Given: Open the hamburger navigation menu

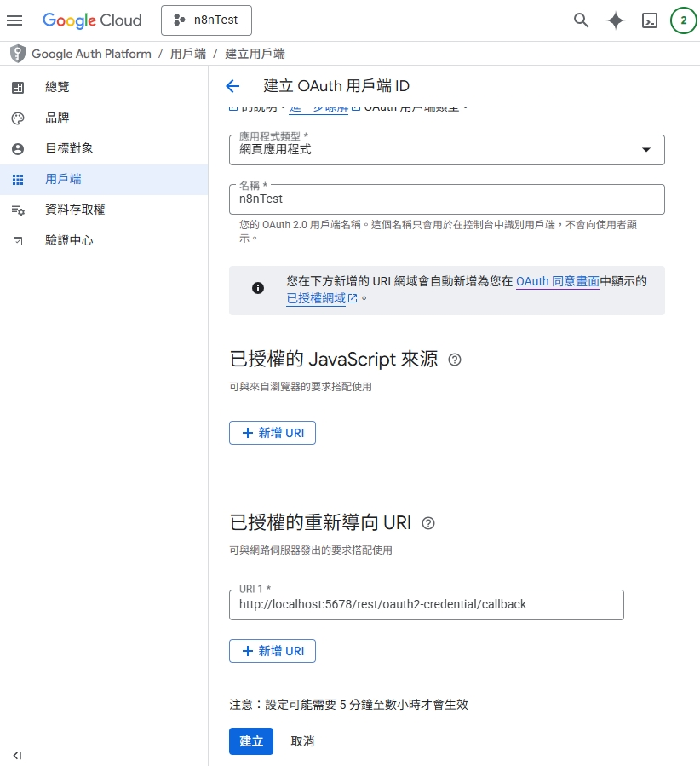Looking at the screenshot, I should pyautogui.click(x=14, y=20).
